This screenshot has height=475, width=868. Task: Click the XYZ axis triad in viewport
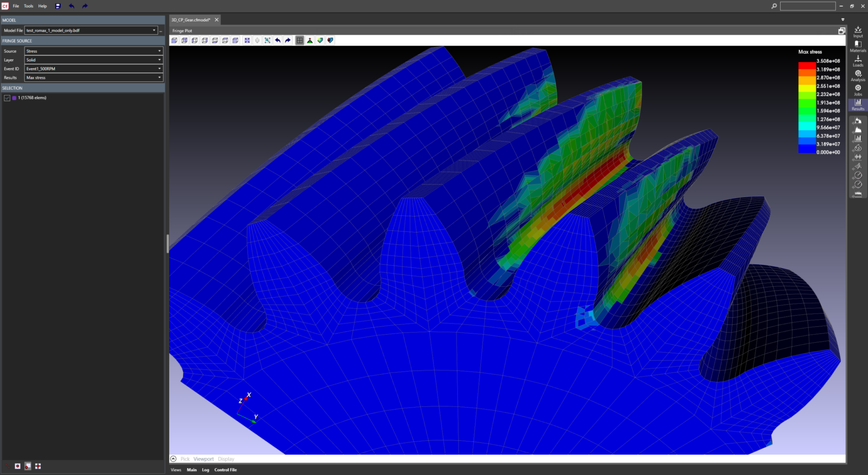(248, 408)
